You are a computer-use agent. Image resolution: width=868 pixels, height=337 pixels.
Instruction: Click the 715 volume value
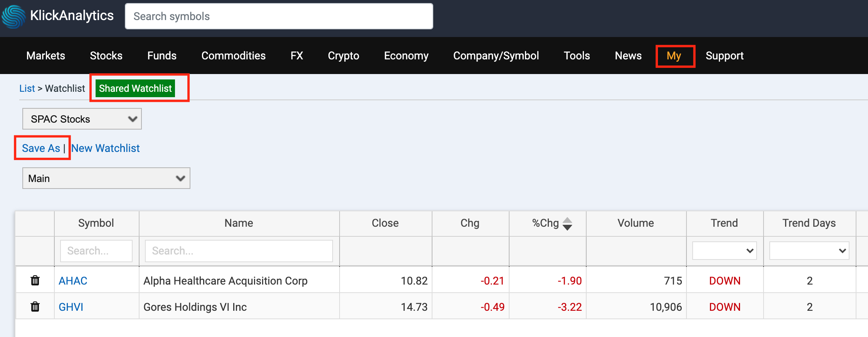(x=673, y=281)
